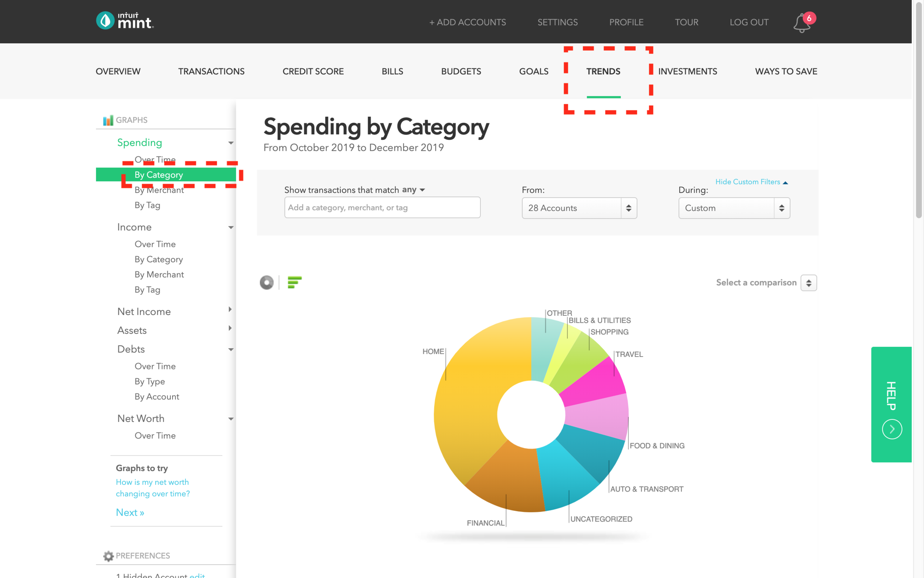The image size is (924, 578).
Task: Select Spending By Category
Action: (x=166, y=174)
